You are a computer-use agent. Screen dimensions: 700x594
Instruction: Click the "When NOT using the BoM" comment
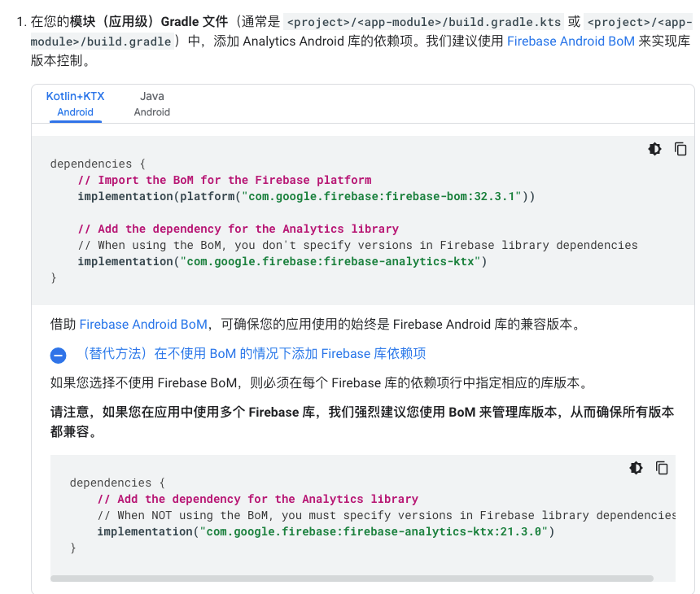386,515
